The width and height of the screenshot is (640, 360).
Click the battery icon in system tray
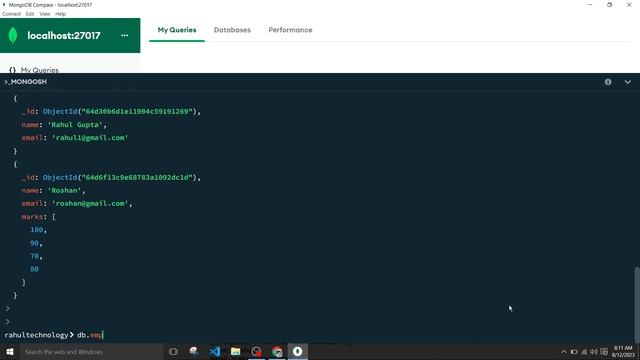[574, 352]
